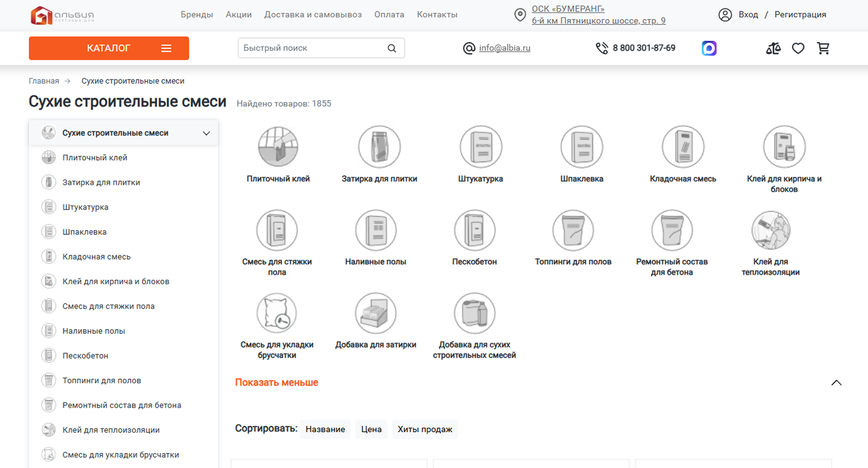Open Плиточный клей category tile icon

coord(278,147)
